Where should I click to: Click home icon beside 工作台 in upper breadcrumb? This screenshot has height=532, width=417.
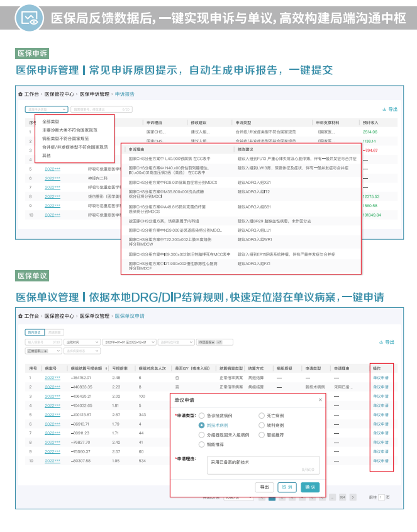pos(20,94)
